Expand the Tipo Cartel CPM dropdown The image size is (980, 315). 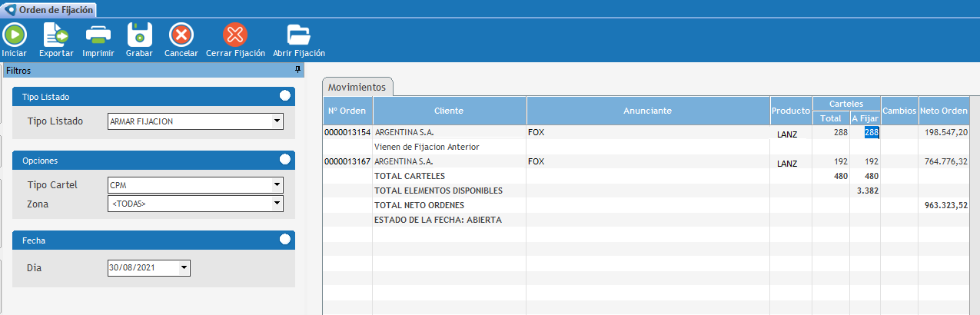pyautogui.click(x=277, y=184)
